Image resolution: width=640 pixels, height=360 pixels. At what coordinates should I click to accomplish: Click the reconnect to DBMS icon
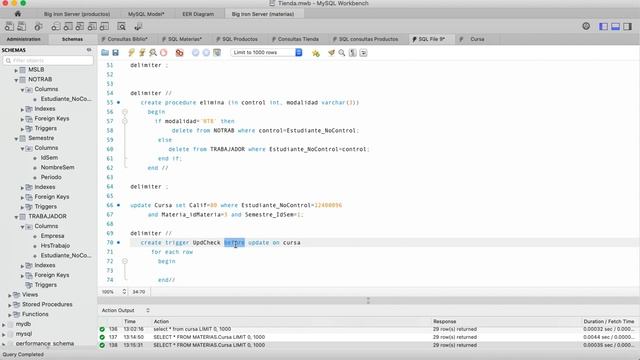pos(138,27)
